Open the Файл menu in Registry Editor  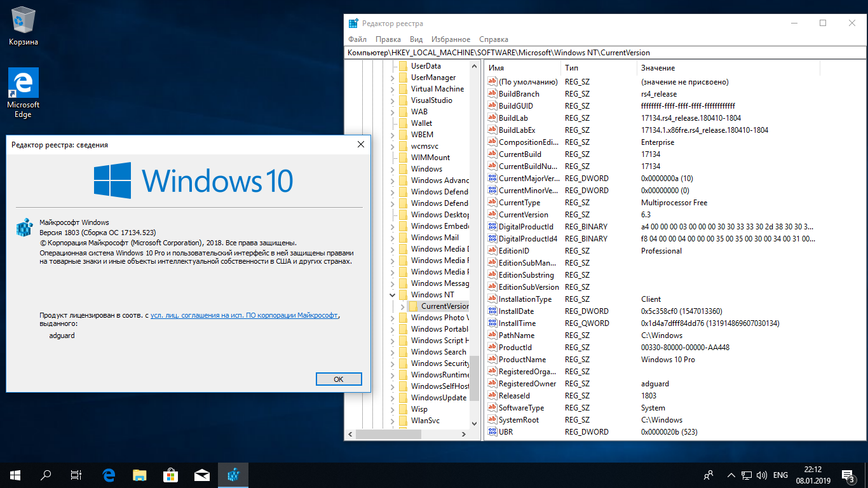coord(358,39)
